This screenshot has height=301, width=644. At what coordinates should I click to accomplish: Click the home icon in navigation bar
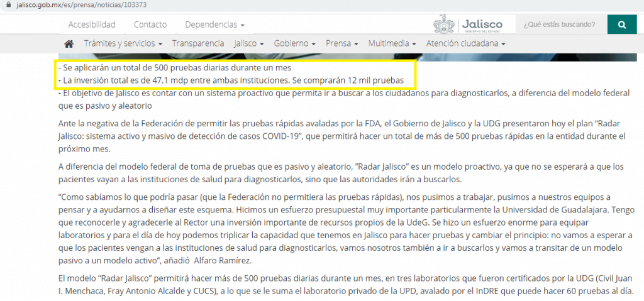point(69,43)
